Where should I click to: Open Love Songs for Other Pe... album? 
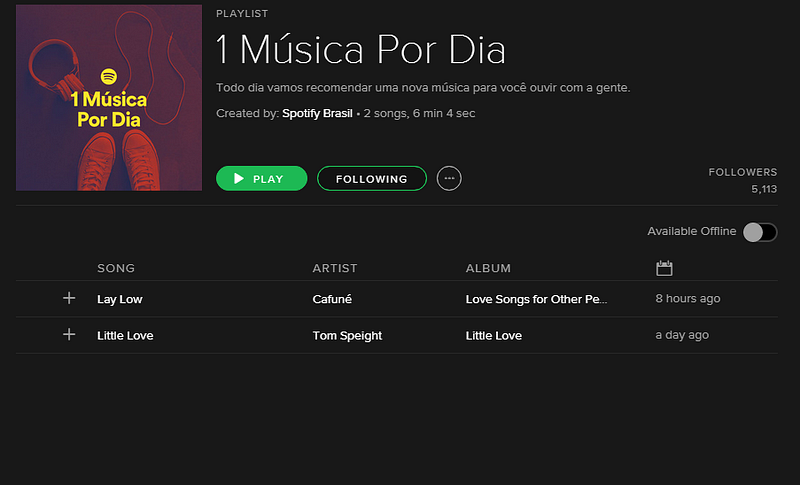[536, 299]
